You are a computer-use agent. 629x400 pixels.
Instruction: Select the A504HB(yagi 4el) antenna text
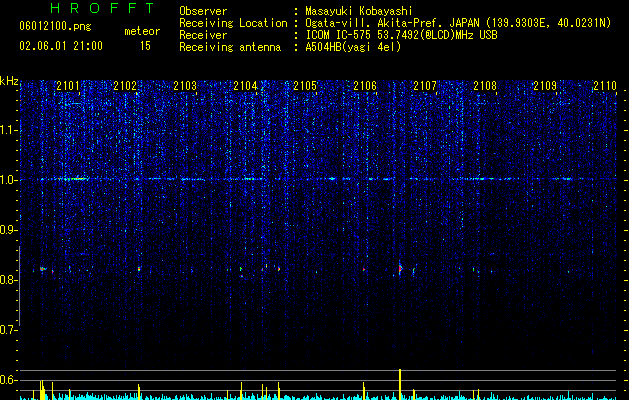pyautogui.click(x=353, y=47)
